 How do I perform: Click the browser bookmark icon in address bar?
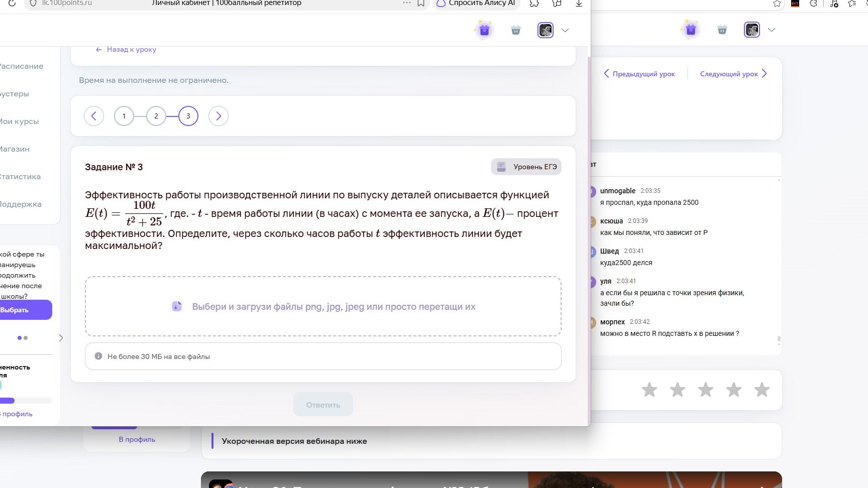[x=421, y=3]
